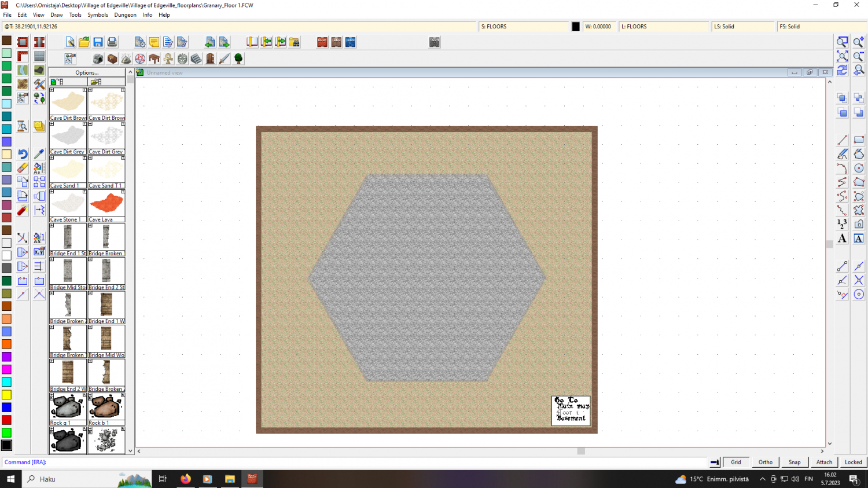Select the red wall tool icon

322,42
